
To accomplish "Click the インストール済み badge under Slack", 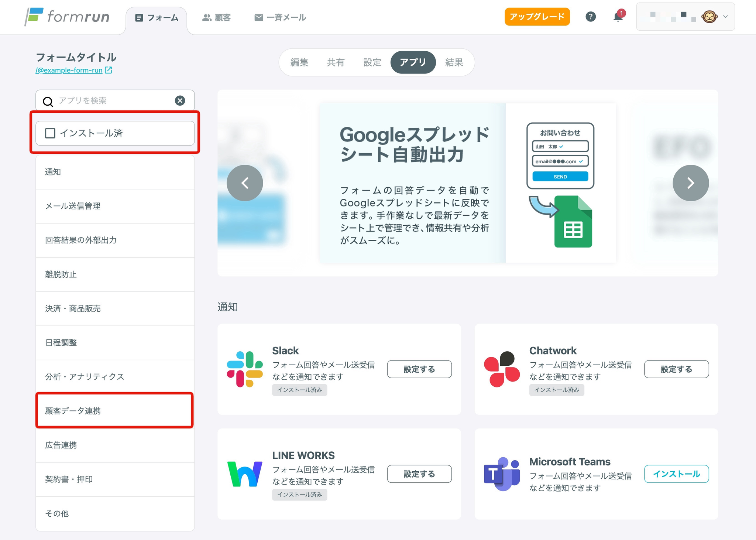I will [x=300, y=390].
